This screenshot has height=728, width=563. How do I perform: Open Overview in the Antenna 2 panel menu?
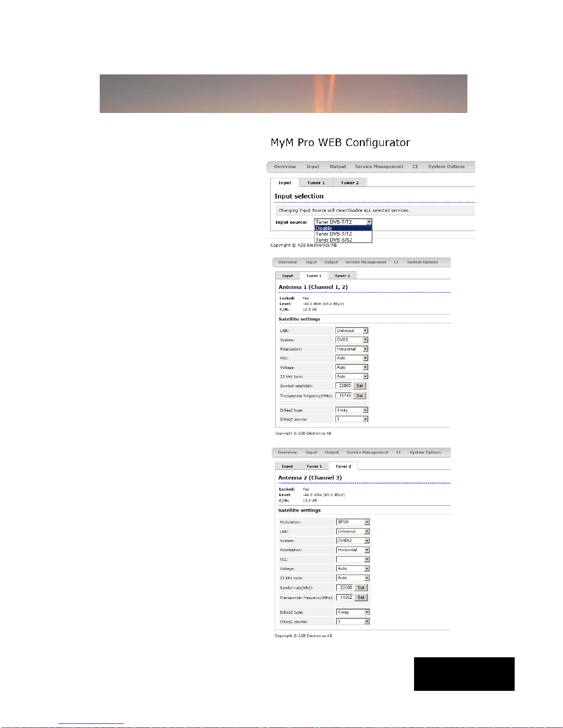pyautogui.click(x=287, y=452)
